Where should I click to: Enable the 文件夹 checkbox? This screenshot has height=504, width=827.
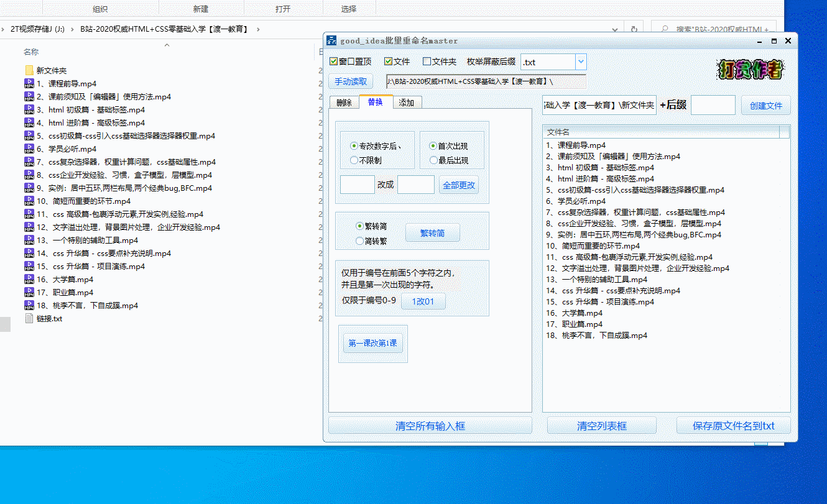427,62
